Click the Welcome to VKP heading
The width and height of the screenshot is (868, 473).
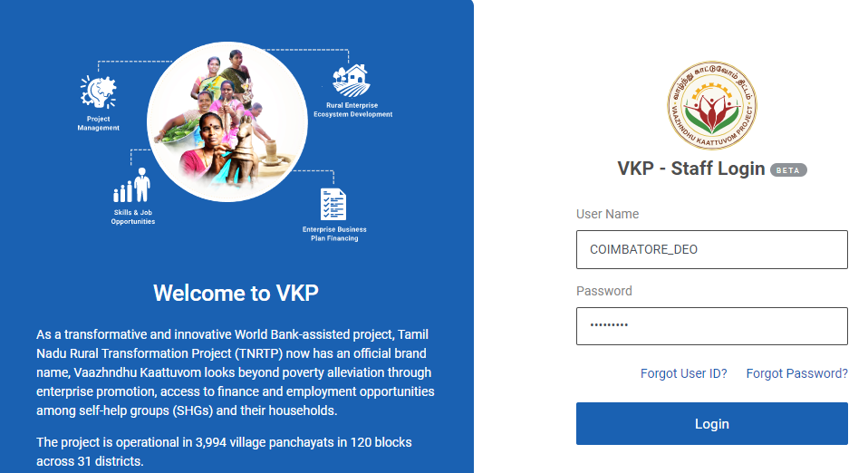coord(236,293)
